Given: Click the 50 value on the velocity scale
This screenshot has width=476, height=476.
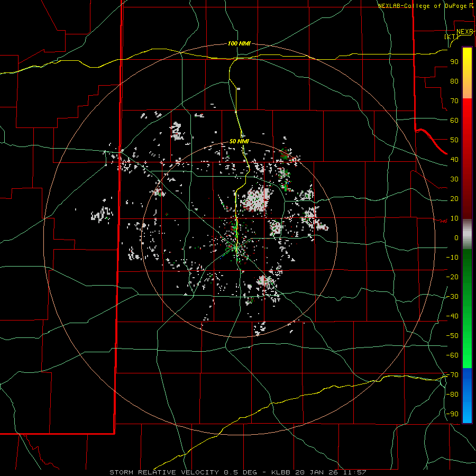Looking at the screenshot, I should 454,140.
